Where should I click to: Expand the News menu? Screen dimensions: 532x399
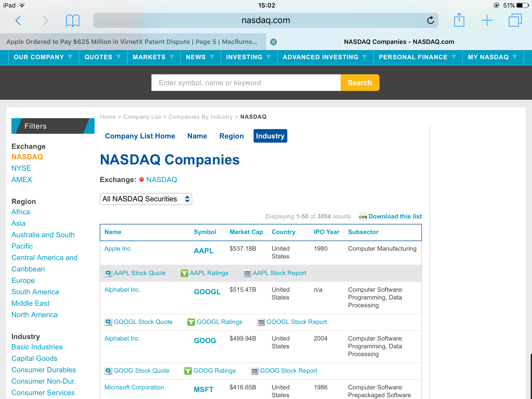(x=200, y=57)
